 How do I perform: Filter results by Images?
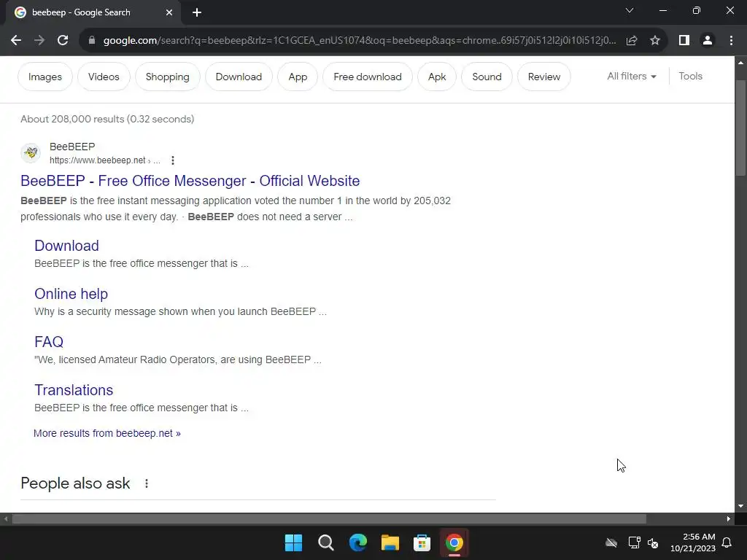[x=45, y=77]
